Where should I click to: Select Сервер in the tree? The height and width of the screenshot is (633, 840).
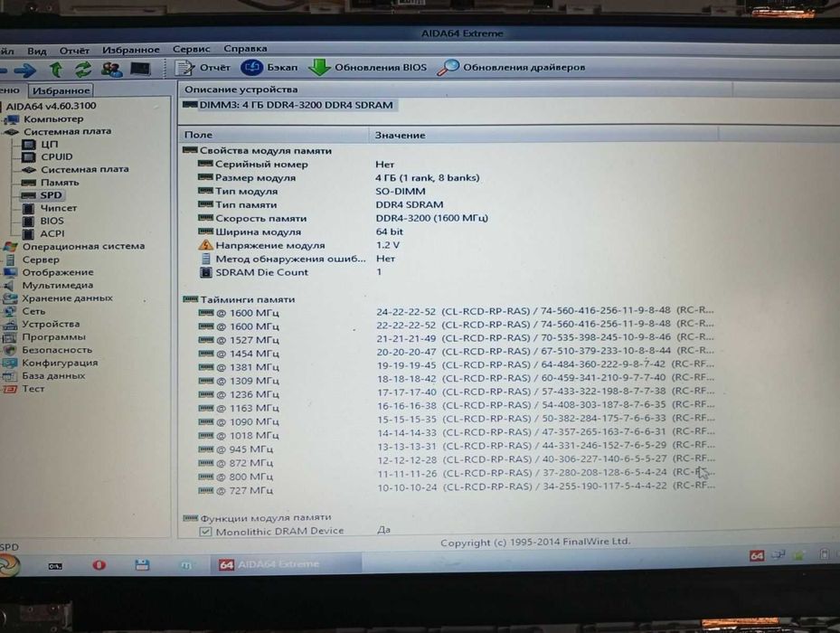click(x=40, y=260)
